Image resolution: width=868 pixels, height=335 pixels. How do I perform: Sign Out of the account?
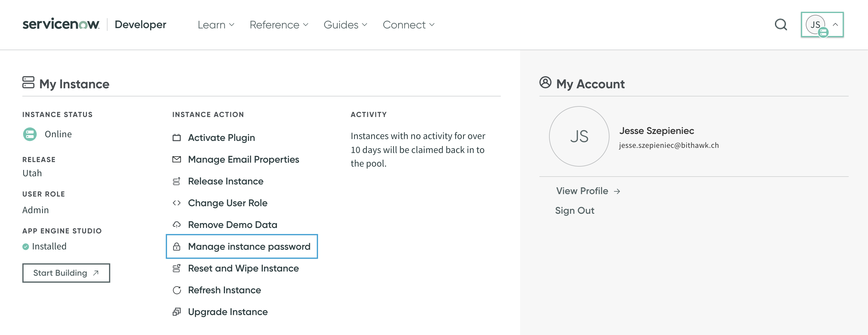point(574,210)
